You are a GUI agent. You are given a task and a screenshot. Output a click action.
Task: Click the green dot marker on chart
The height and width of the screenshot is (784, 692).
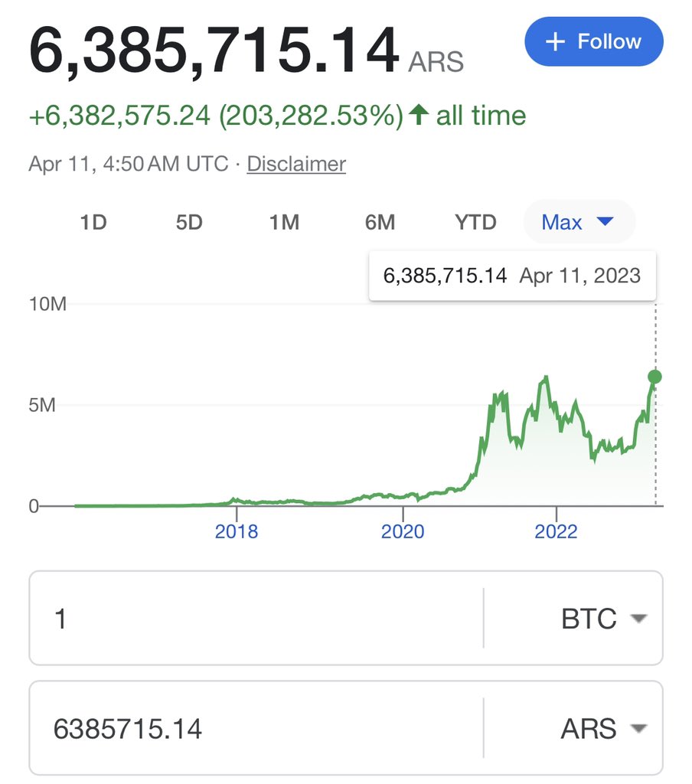click(654, 377)
